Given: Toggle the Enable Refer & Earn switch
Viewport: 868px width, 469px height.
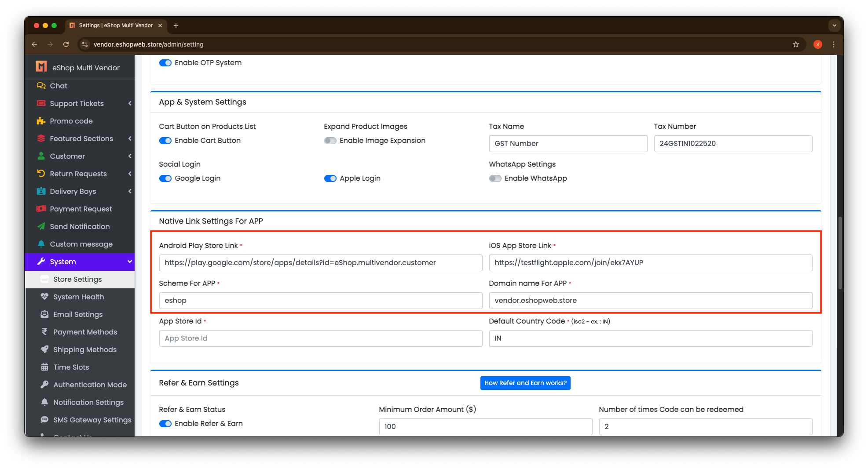Looking at the screenshot, I should click(x=165, y=424).
